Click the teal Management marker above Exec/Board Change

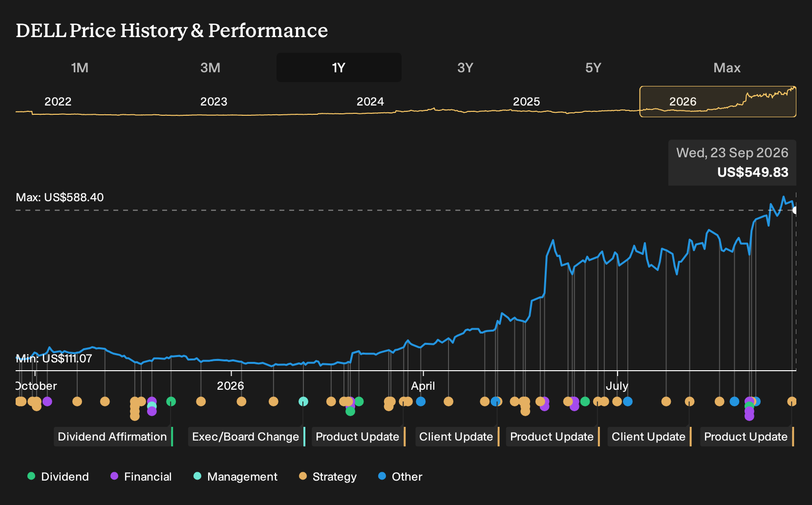(303, 401)
